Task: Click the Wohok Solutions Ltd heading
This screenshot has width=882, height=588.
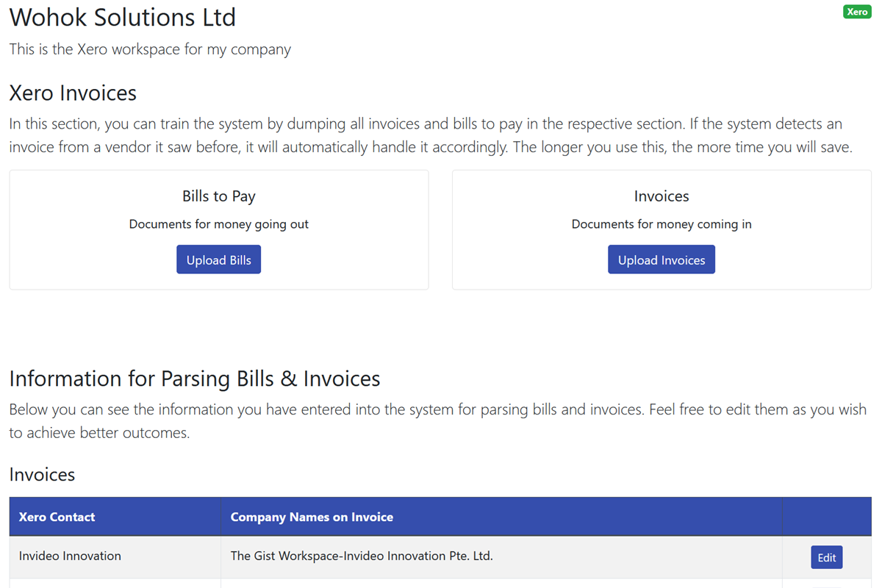Action: tap(122, 17)
